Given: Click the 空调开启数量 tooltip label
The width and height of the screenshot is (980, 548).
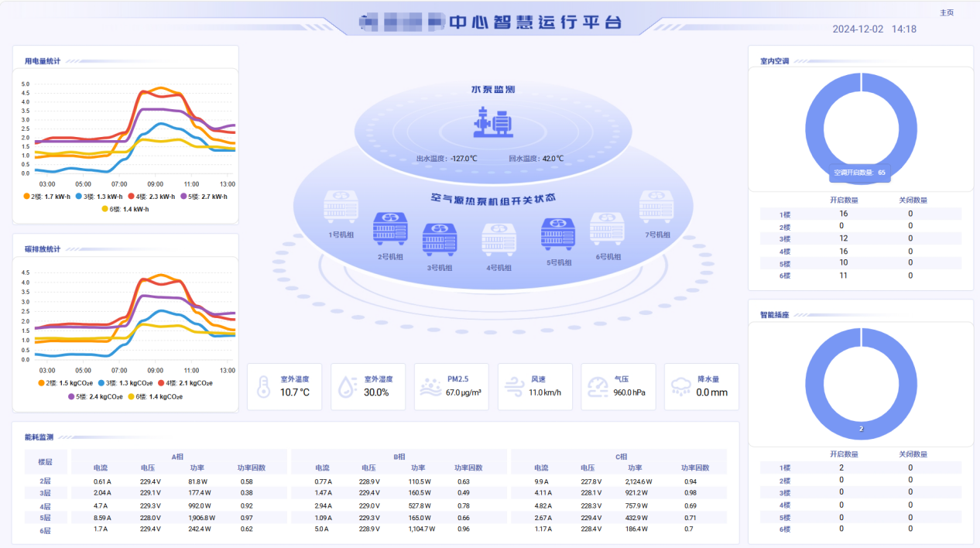Looking at the screenshot, I should 859,173.
